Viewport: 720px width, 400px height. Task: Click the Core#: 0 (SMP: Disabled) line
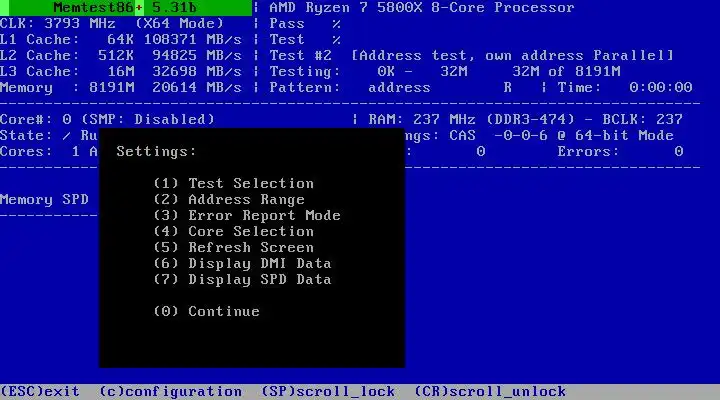107,119
